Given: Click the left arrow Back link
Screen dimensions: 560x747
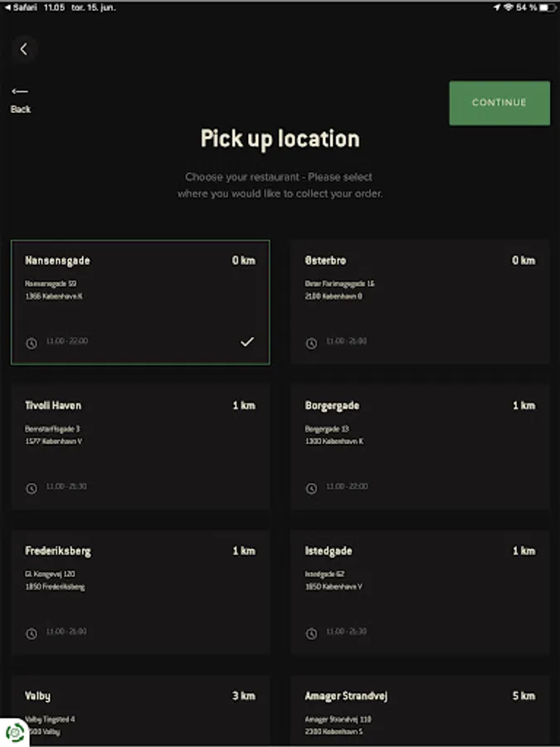Looking at the screenshot, I should [21, 99].
